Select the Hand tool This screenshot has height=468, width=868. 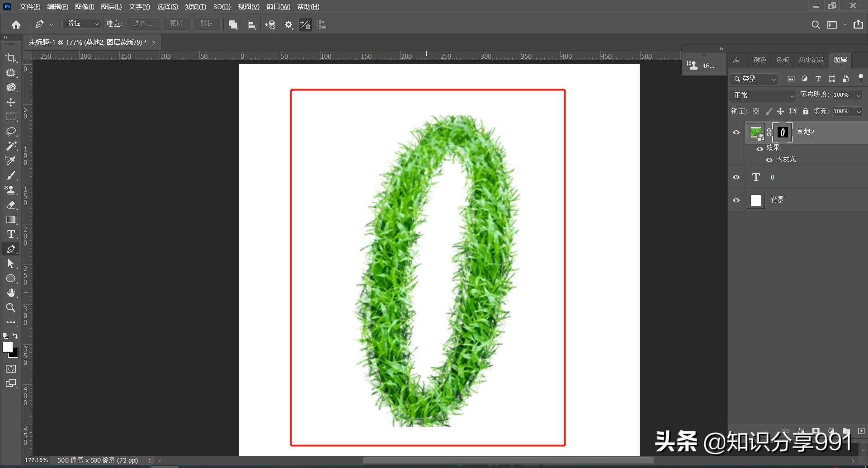coord(11,293)
